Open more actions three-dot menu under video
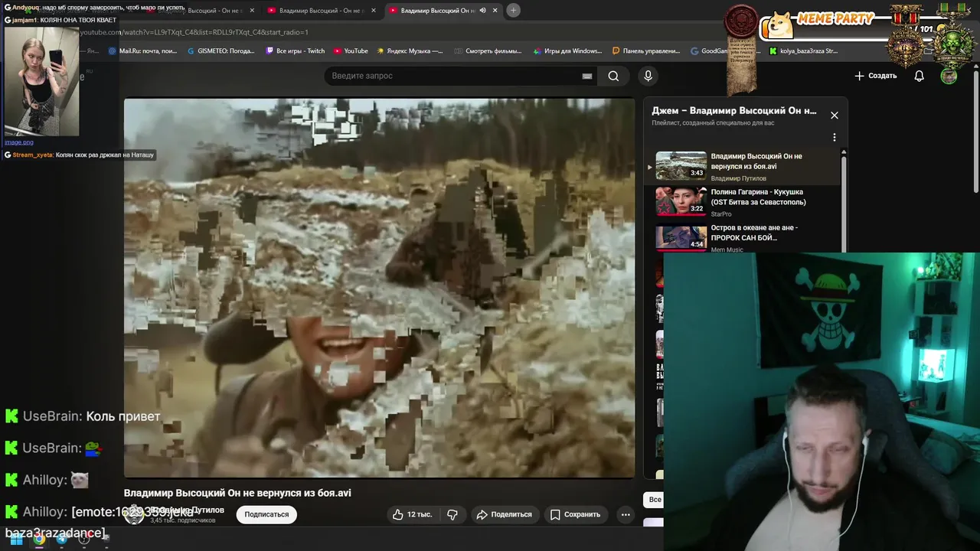Screen dimensions: 980x551 [x=626, y=514]
